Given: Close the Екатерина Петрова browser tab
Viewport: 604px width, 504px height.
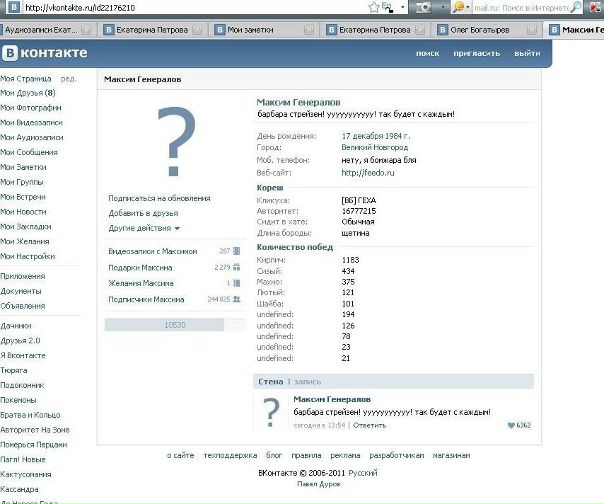Looking at the screenshot, I should point(196,30).
